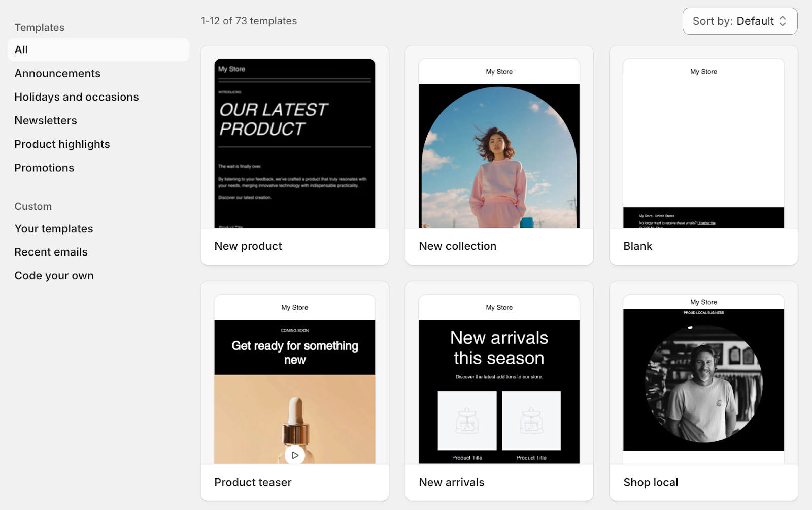The image size is (812, 510).
Task: Choose the Blank template thumbnail
Action: 703,143
